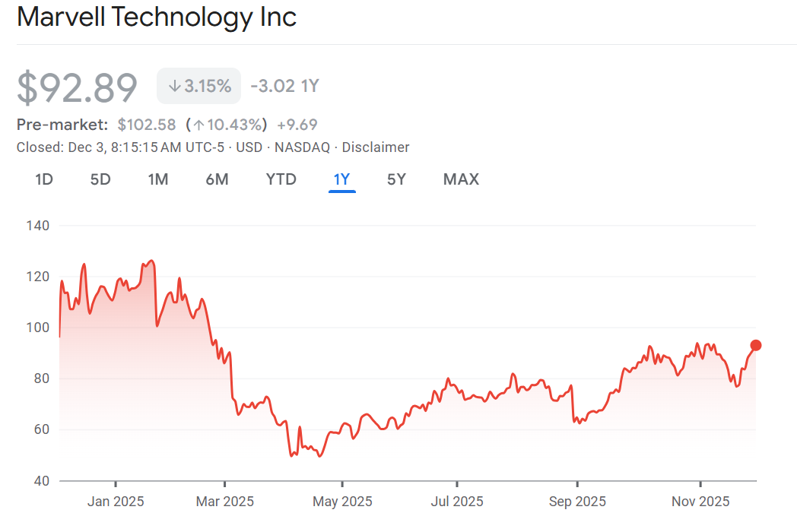The width and height of the screenshot is (797, 532).
Task: Click the May 2025 axis label
Action: (342, 502)
